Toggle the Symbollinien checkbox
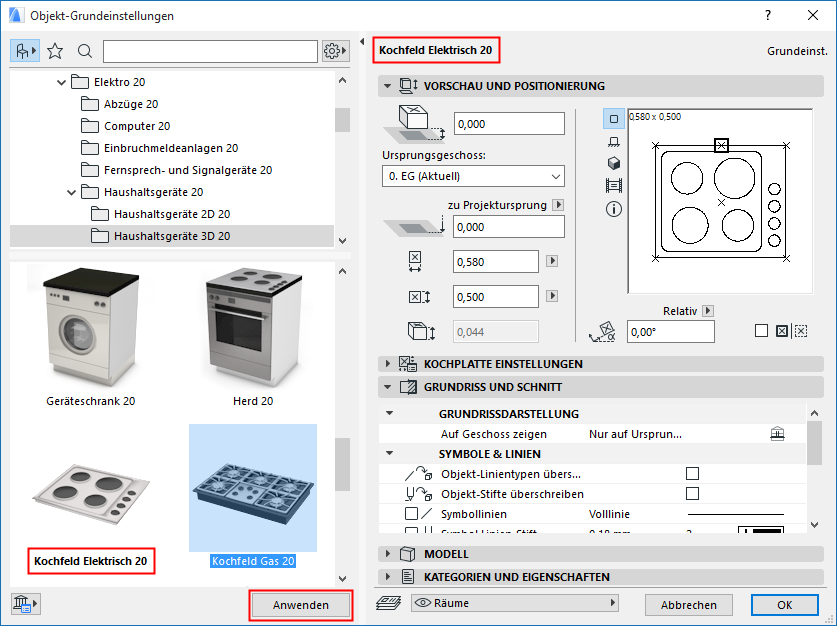 pos(411,513)
